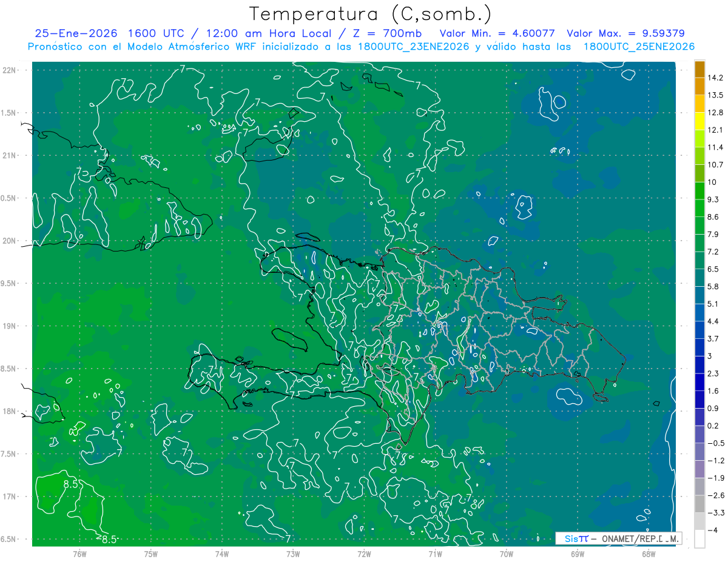728x562 pixels.
Task: Click the "9.3" colorbar legend value
Action: (713, 199)
